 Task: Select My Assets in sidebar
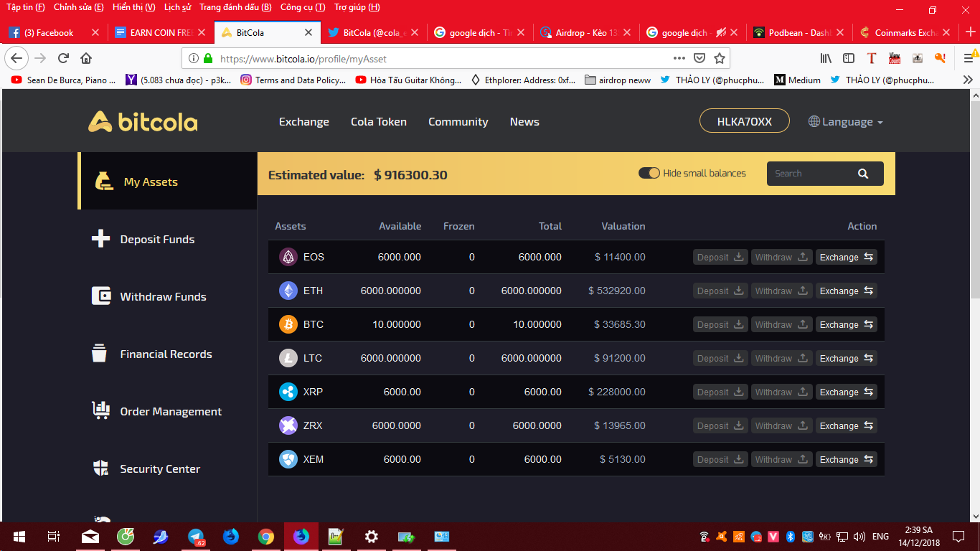pyautogui.click(x=167, y=182)
